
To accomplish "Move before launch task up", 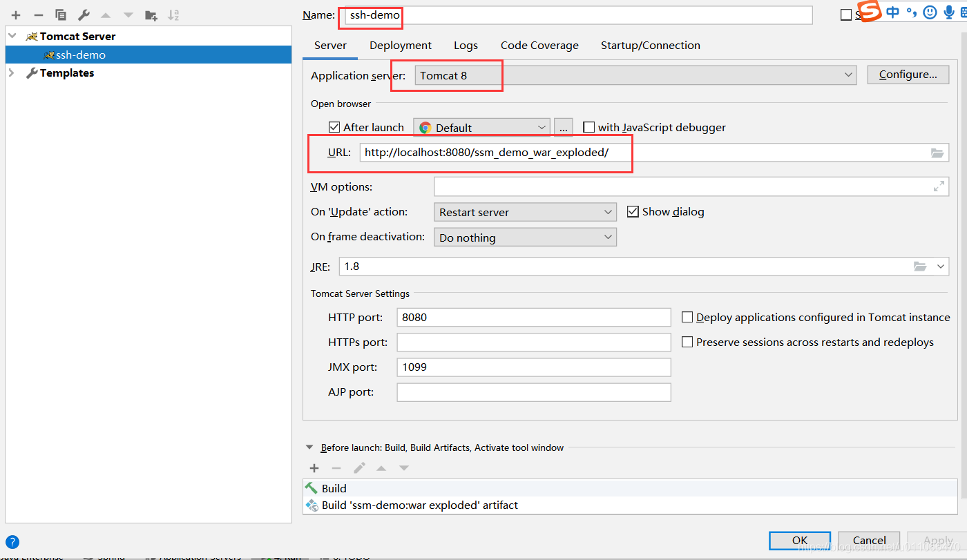I will coord(381,468).
